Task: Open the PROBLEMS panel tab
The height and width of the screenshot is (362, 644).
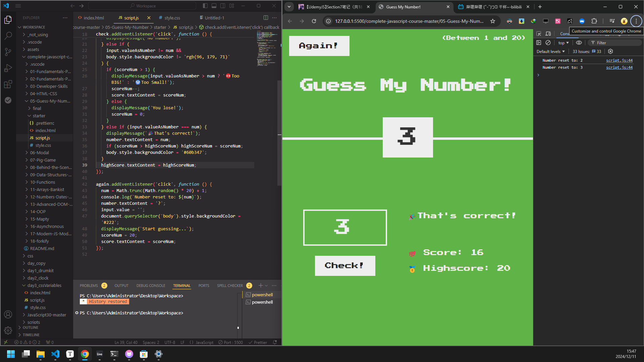Action: (x=89, y=286)
